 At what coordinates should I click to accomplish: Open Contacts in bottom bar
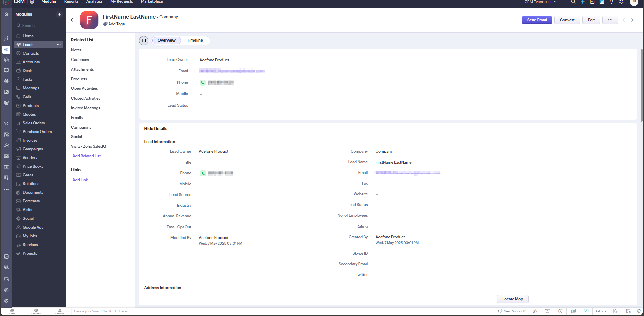[x=60, y=311]
